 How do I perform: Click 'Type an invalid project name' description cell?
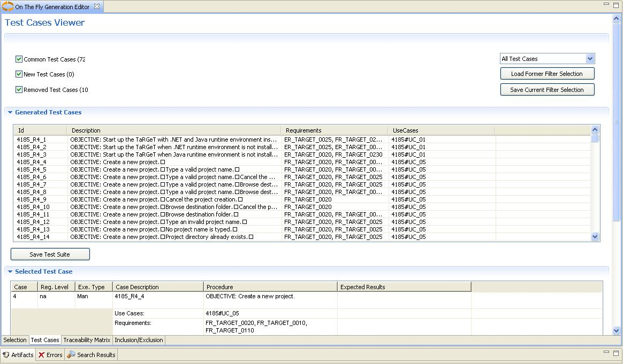click(x=175, y=222)
